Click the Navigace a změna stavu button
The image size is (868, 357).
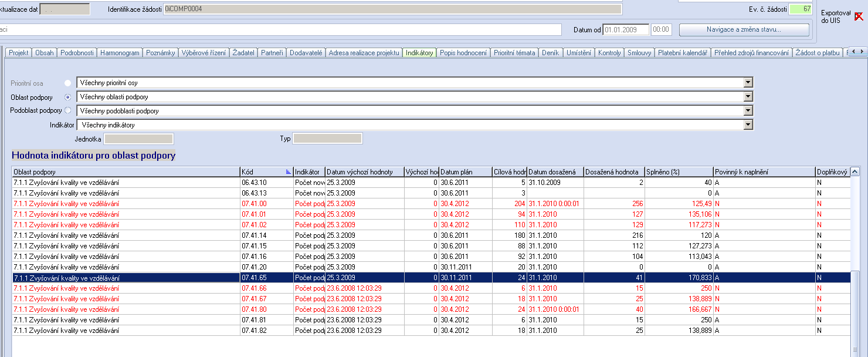pyautogui.click(x=744, y=29)
